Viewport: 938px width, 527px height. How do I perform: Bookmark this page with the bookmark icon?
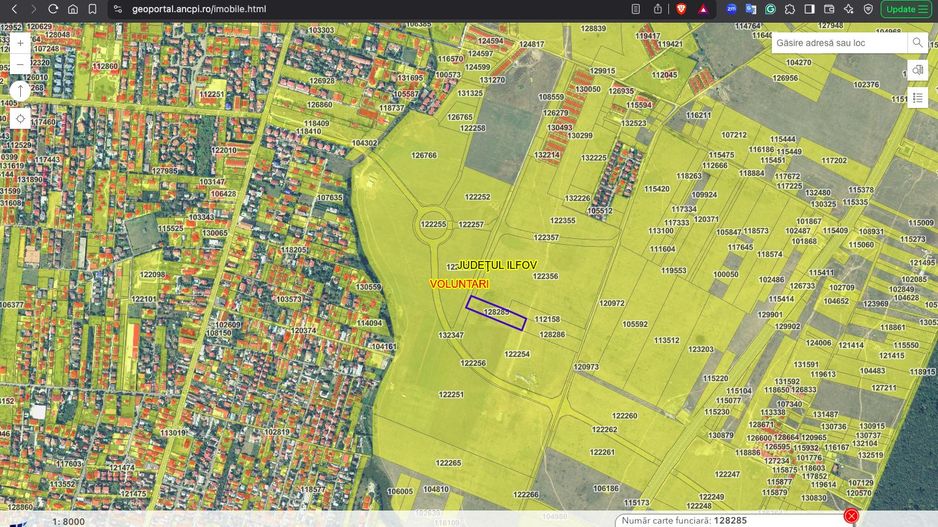pos(93,9)
